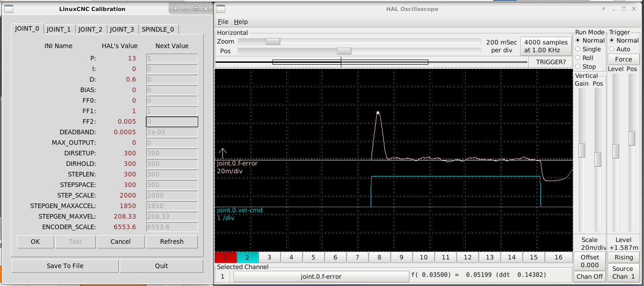644x286 pixels.
Task: Switch to the JOINT_2 tab
Action: pos(90,29)
